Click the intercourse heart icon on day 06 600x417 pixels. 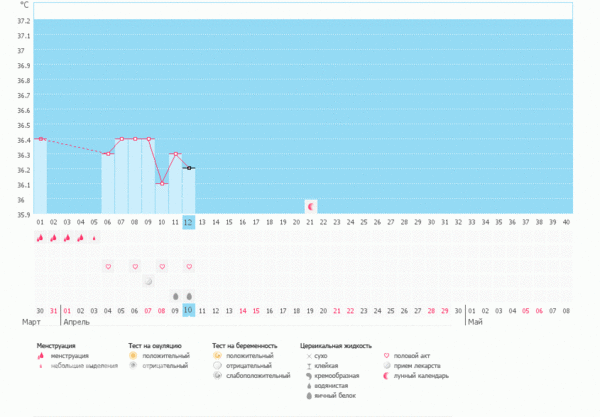click(108, 267)
